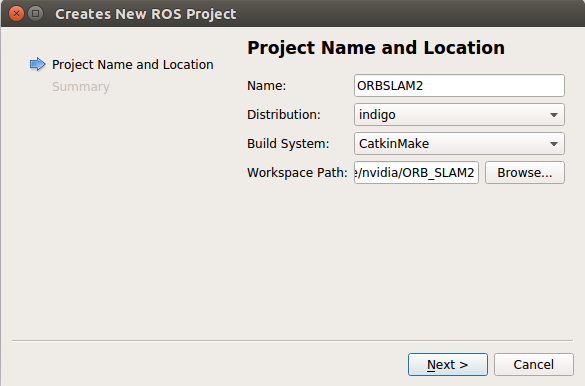
Task: Click the Workspace Path: label
Action: (x=297, y=173)
